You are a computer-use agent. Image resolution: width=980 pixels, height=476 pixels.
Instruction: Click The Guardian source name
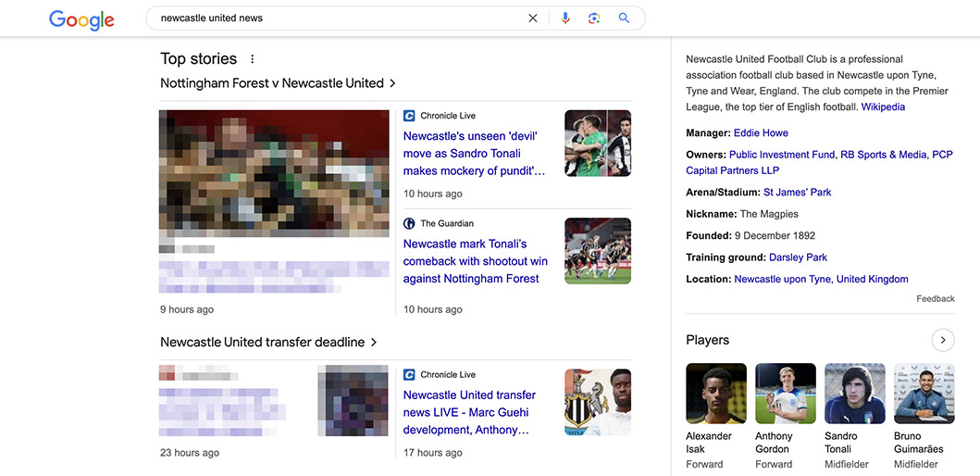(447, 223)
